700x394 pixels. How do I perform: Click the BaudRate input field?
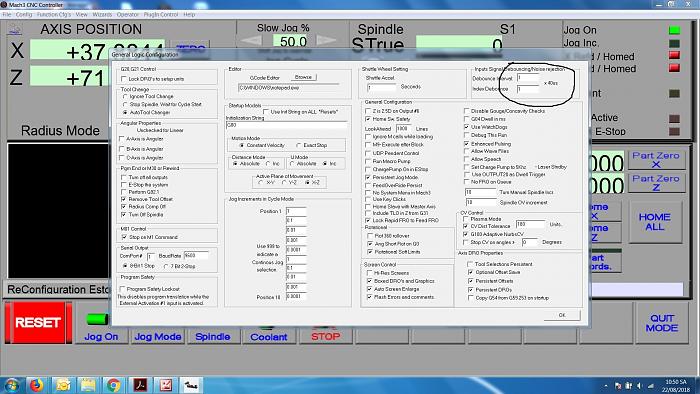point(196,256)
